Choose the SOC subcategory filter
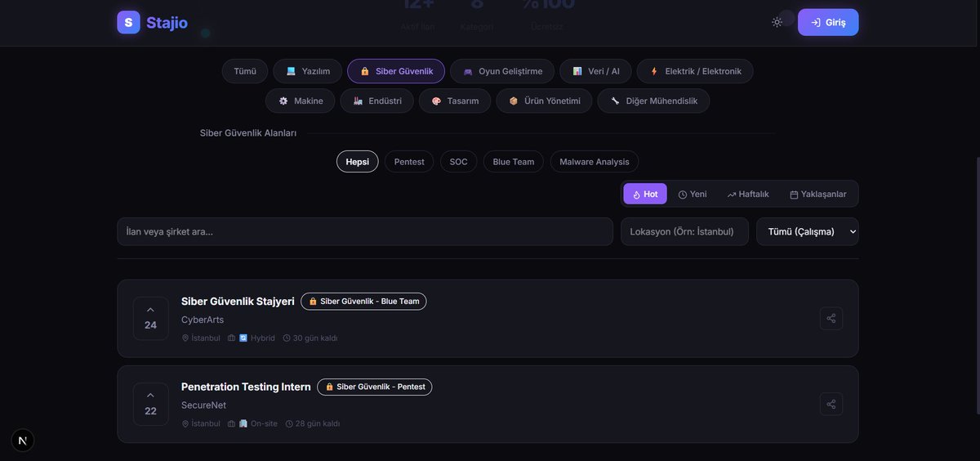980x461 pixels. coord(459,162)
